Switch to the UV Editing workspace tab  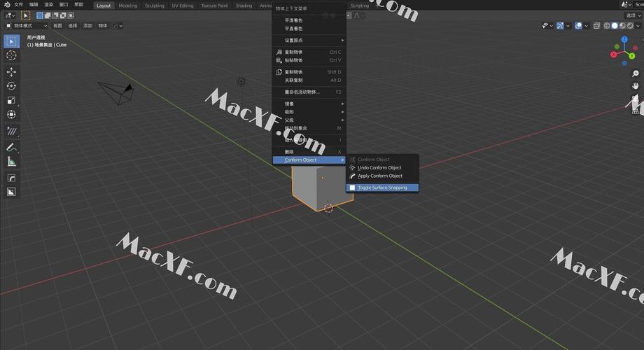pyautogui.click(x=183, y=6)
